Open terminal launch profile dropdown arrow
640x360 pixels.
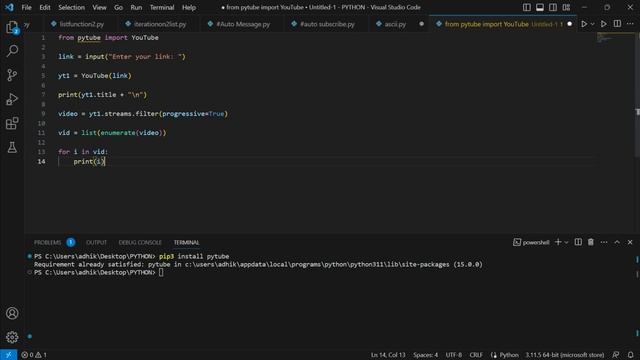coord(566,242)
